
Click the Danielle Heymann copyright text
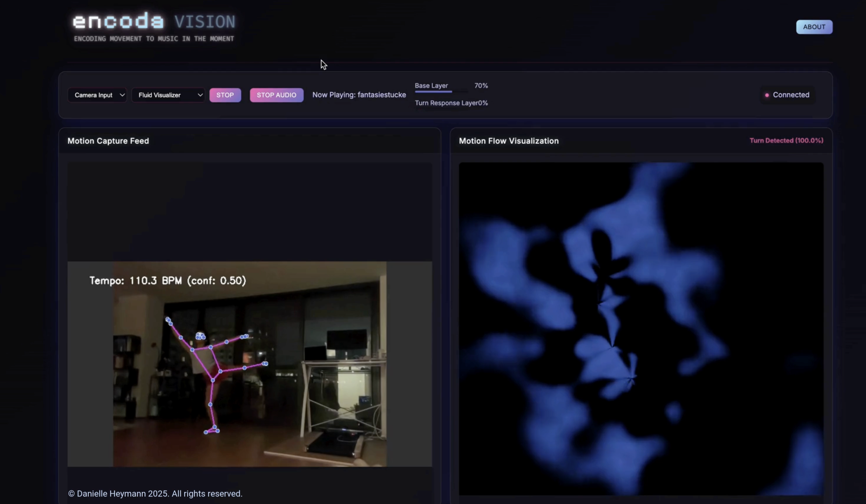155,493
